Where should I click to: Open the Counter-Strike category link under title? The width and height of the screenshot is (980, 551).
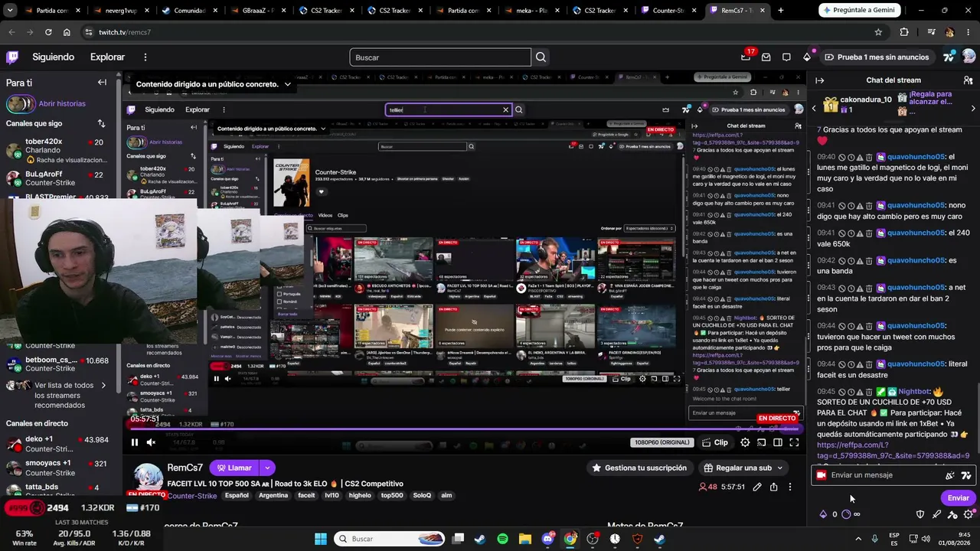click(x=192, y=496)
